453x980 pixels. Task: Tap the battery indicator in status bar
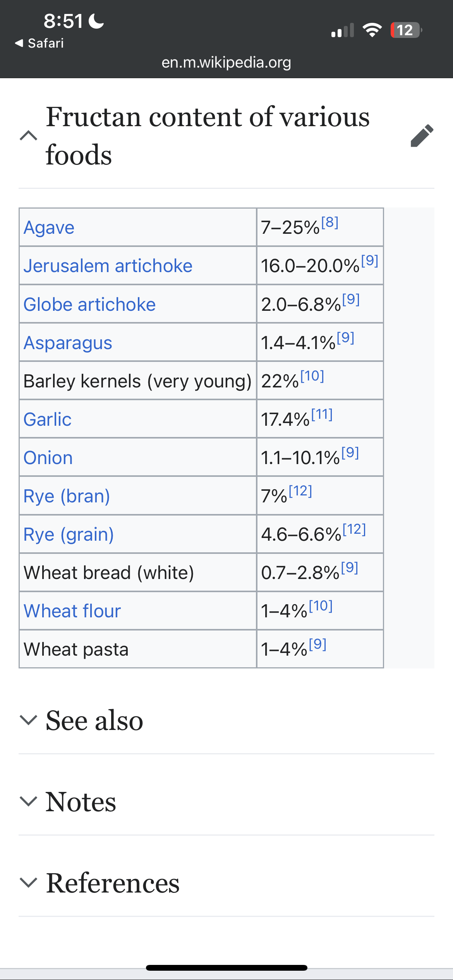(406, 30)
